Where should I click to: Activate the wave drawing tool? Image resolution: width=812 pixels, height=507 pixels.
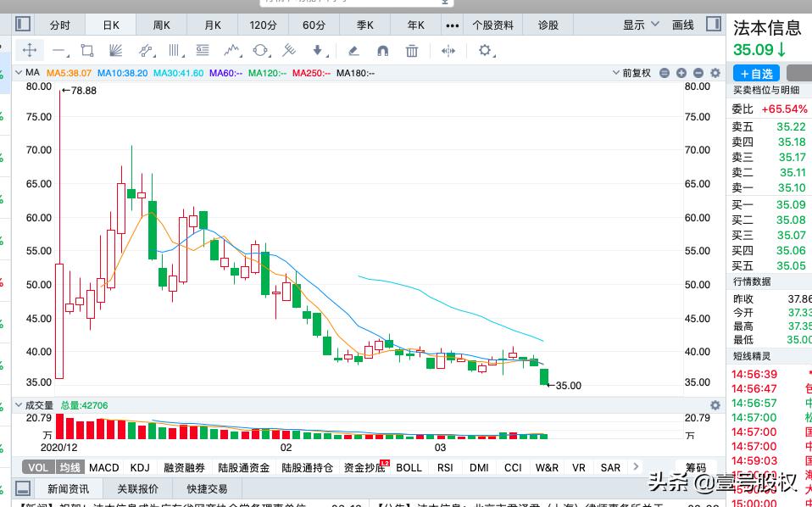(x=232, y=50)
